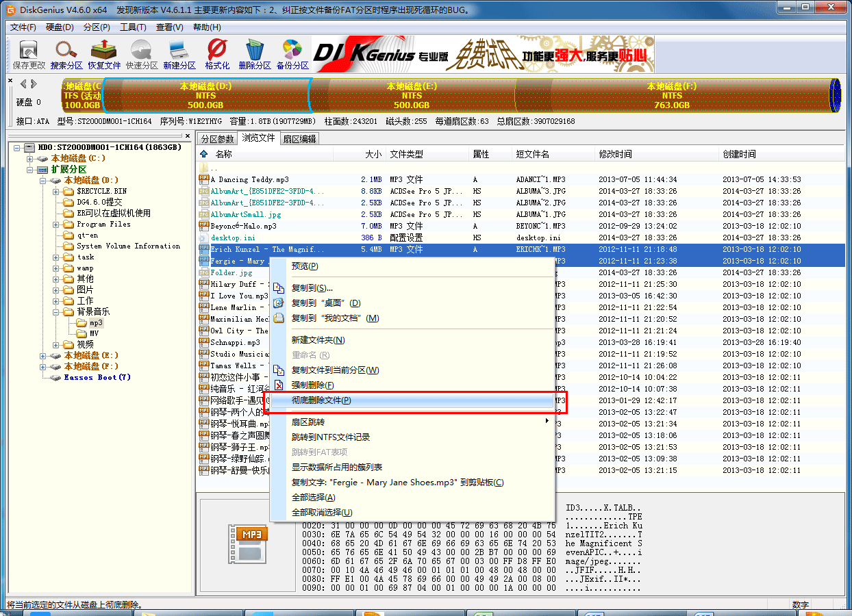The width and height of the screenshot is (852, 616).
Task: Click the $RECYCLE.BIN folder icon
Action: (68, 191)
